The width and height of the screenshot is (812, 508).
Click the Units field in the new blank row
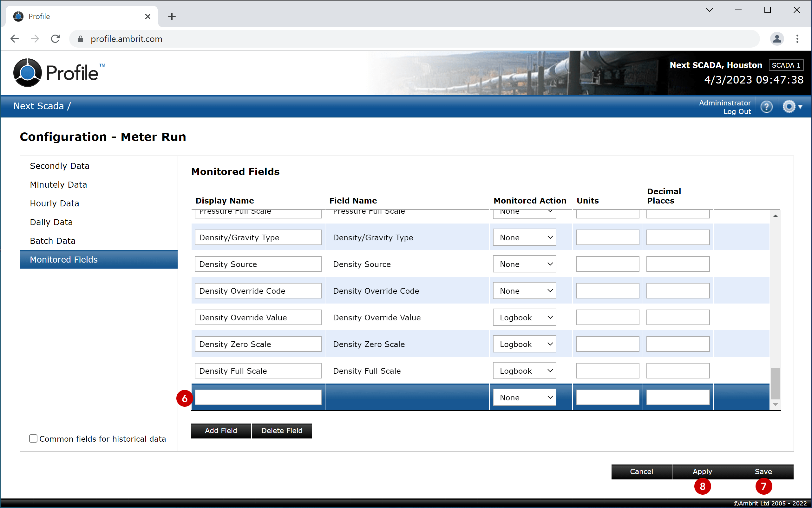pos(607,398)
